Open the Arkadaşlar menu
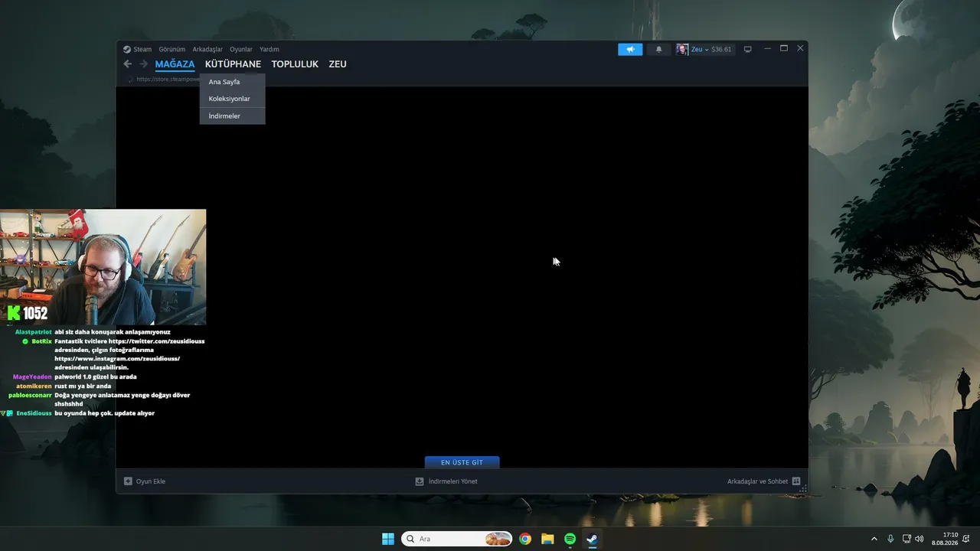 pyautogui.click(x=207, y=50)
